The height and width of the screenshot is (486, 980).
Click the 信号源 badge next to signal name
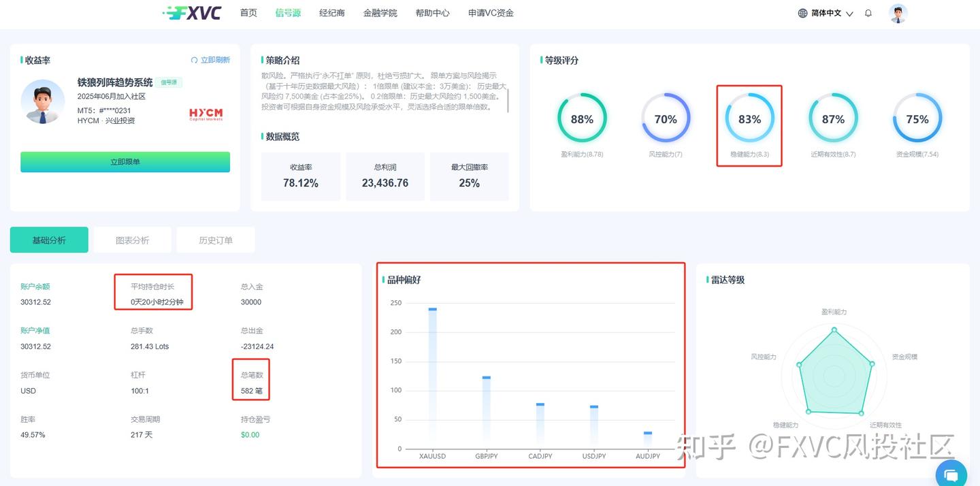tap(167, 82)
